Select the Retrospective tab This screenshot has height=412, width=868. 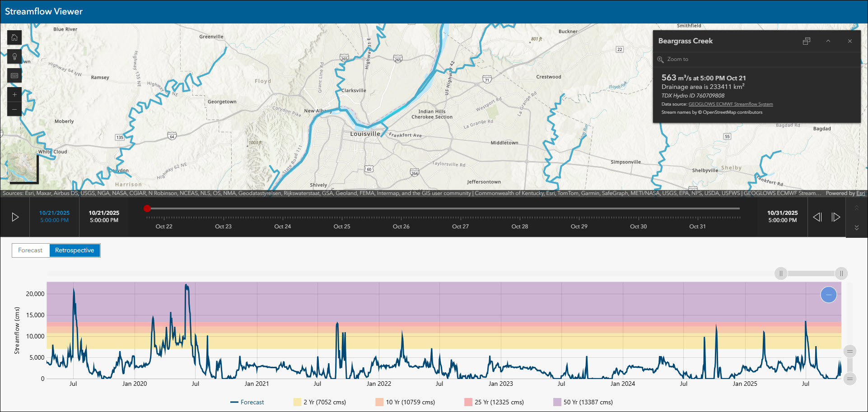75,250
